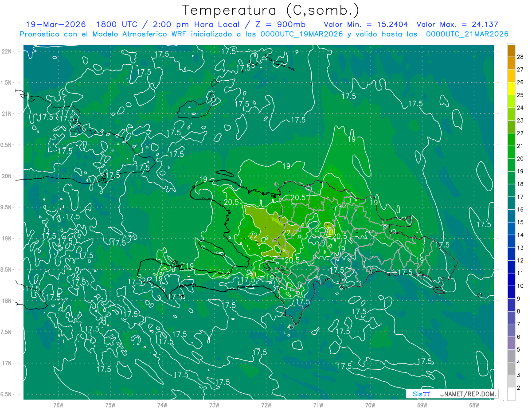Click the gray swatch labeled 3

(511, 369)
